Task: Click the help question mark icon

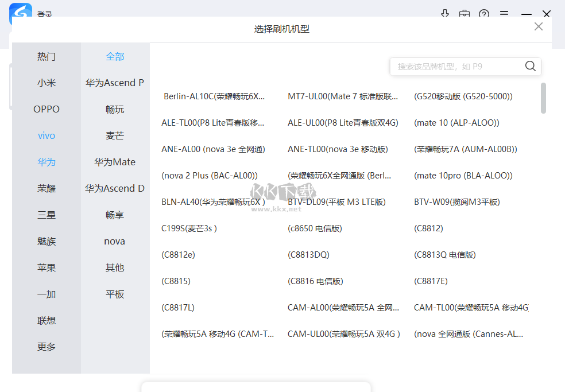Action: tap(484, 14)
